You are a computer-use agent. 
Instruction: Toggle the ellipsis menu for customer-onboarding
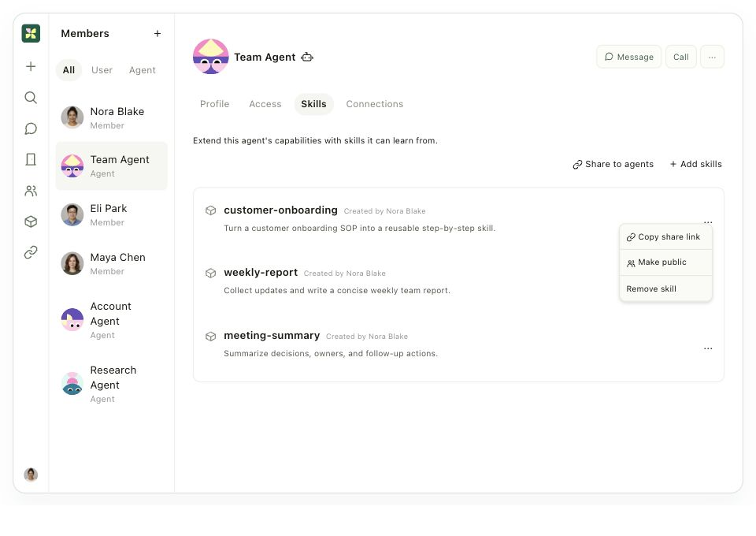[708, 222]
